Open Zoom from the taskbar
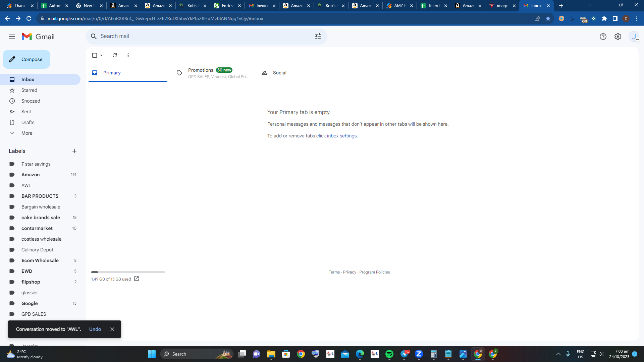 pos(419,354)
